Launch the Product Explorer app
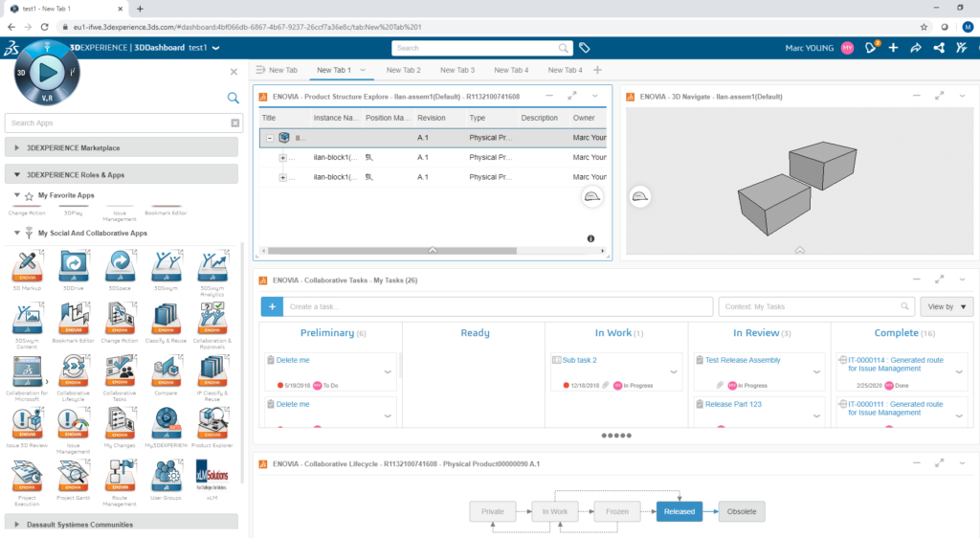The image size is (980, 538). 212,424
